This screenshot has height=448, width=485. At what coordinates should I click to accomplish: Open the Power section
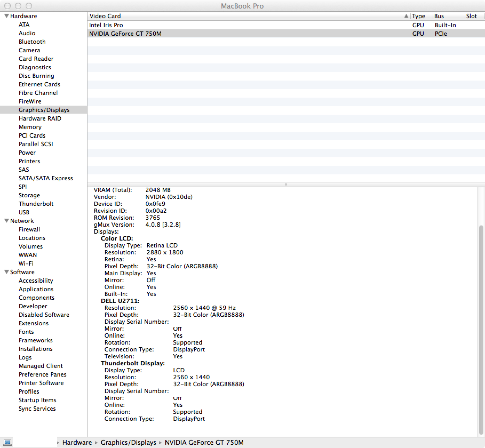27,153
